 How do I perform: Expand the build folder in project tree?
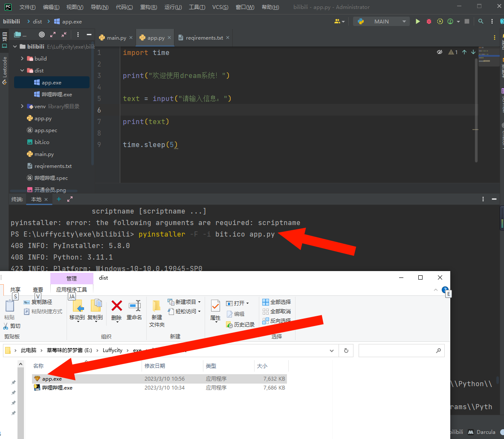tap(22, 59)
